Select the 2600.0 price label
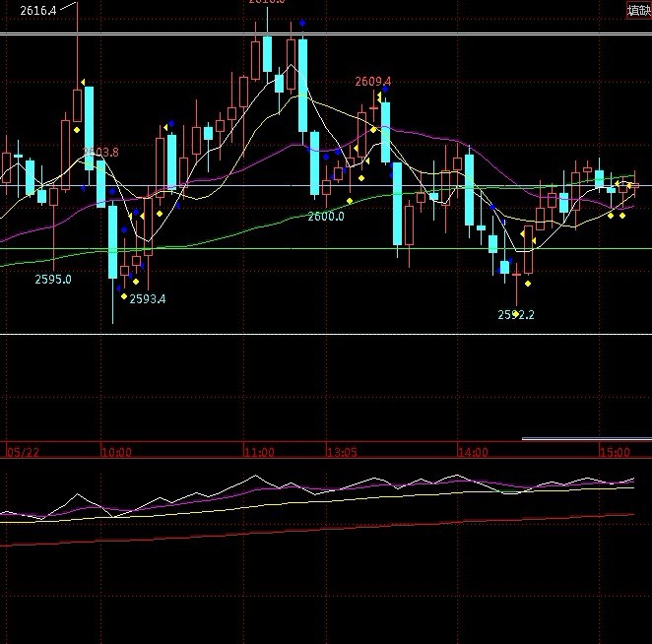Viewport: 652px width, 644px height. (x=326, y=216)
